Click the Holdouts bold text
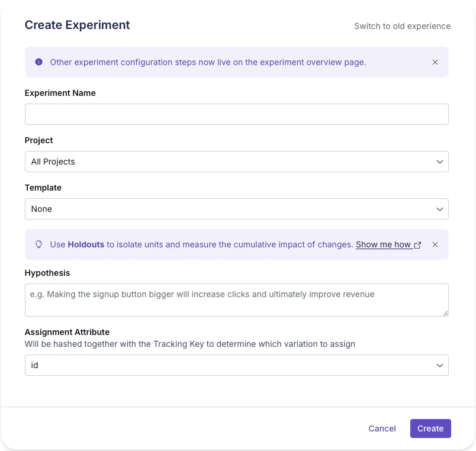This screenshot has width=476, height=451. pyautogui.click(x=86, y=244)
